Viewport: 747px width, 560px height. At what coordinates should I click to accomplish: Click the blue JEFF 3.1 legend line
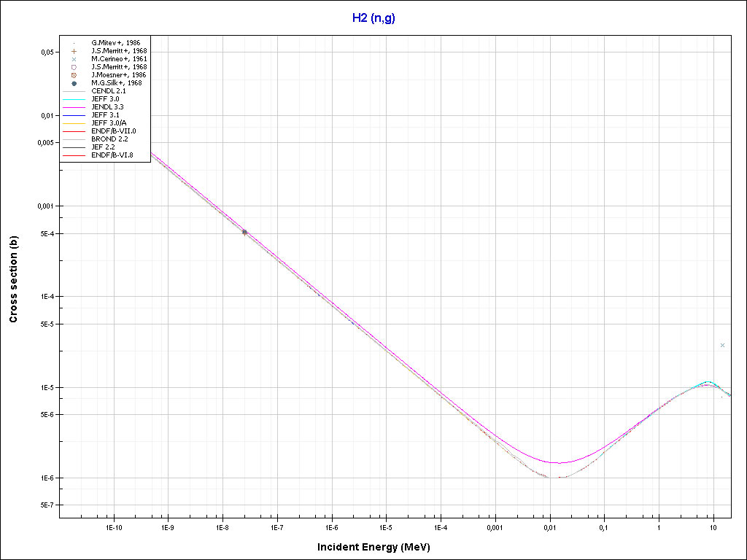[x=74, y=115]
